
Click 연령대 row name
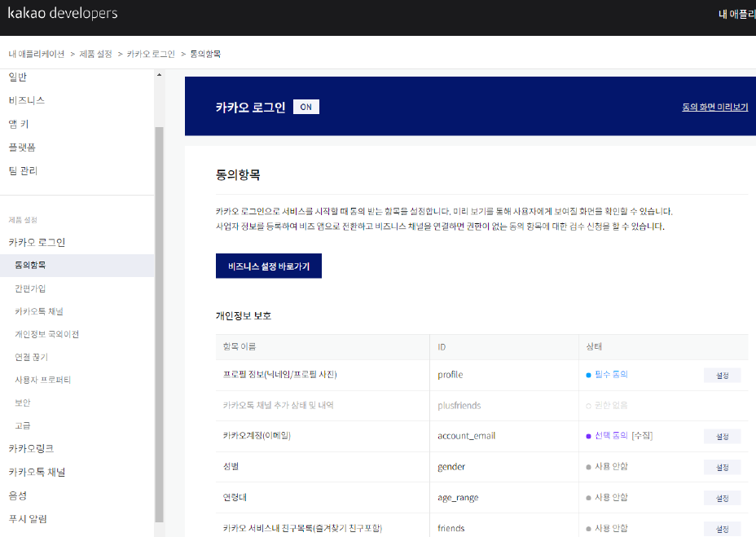point(235,497)
